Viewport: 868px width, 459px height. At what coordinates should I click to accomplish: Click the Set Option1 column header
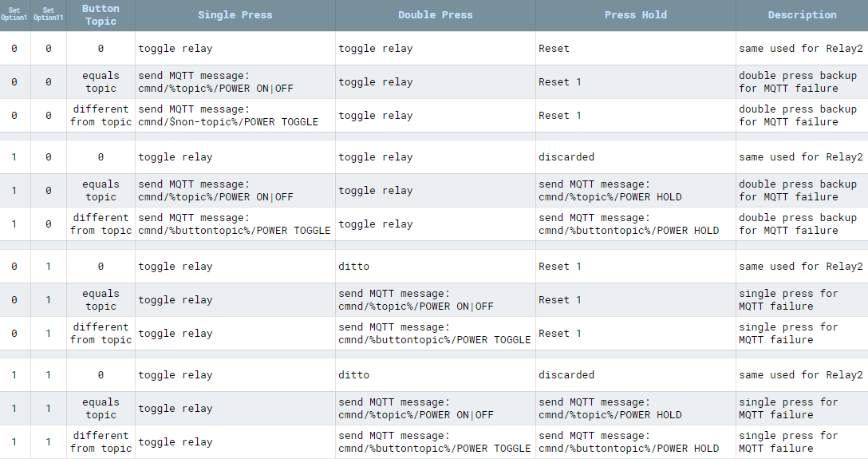(14, 15)
